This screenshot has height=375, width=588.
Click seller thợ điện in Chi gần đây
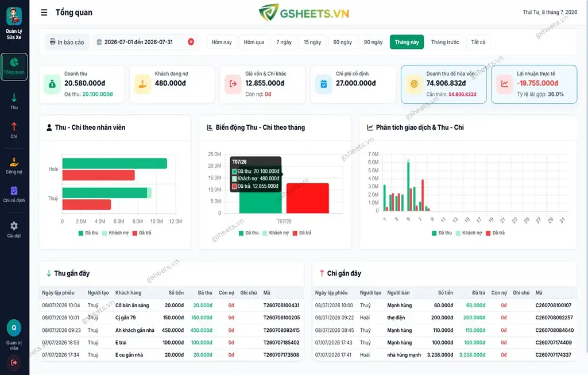(396, 318)
